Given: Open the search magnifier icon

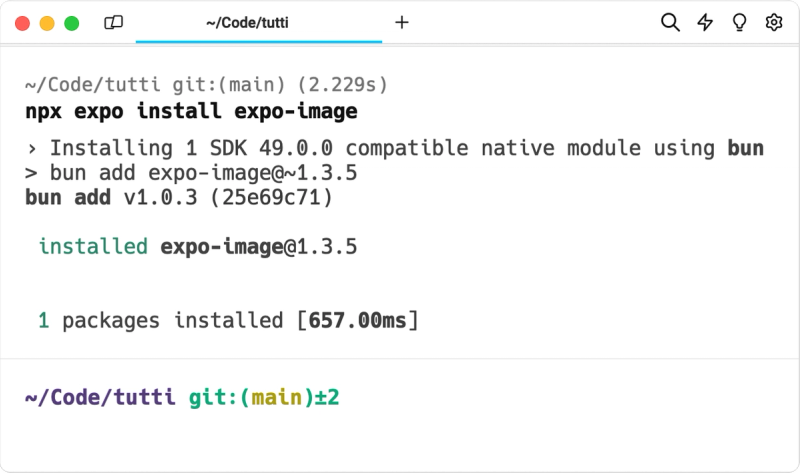Looking at the screenshot, I should tap(670, 22).
